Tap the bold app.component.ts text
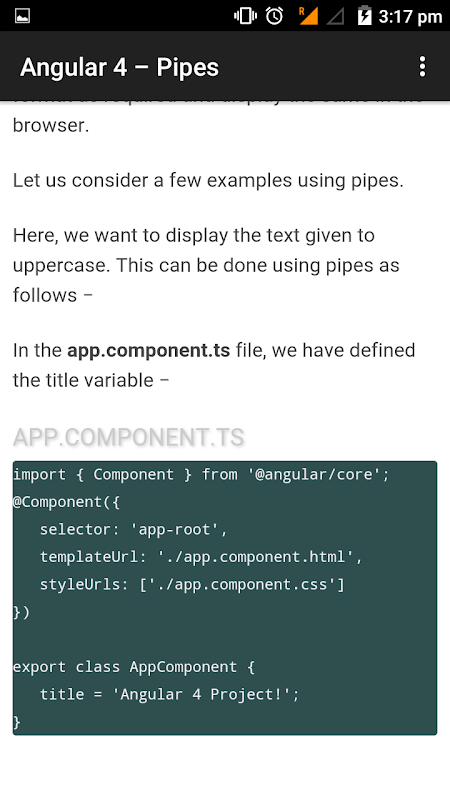This screenshot has width=450, height=800. pos(148,351)
